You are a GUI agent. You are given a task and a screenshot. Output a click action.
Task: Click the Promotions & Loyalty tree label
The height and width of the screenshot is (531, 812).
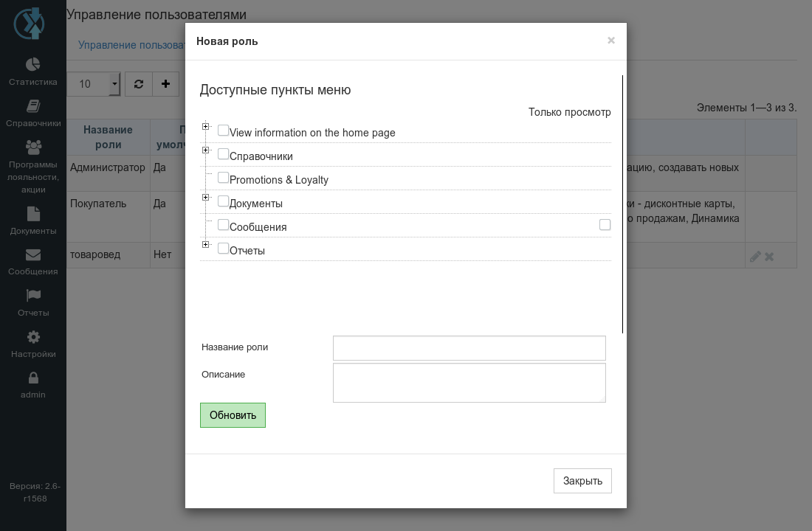point(278,180)
